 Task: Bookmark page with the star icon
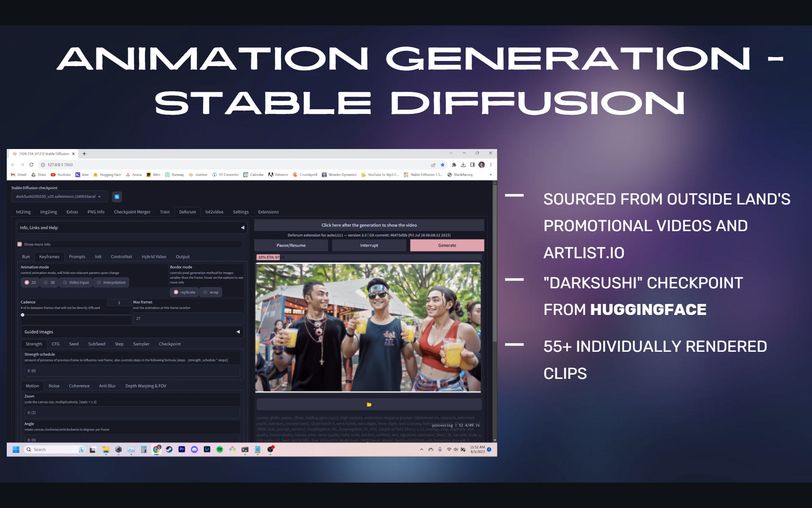[x=442, y=165]
